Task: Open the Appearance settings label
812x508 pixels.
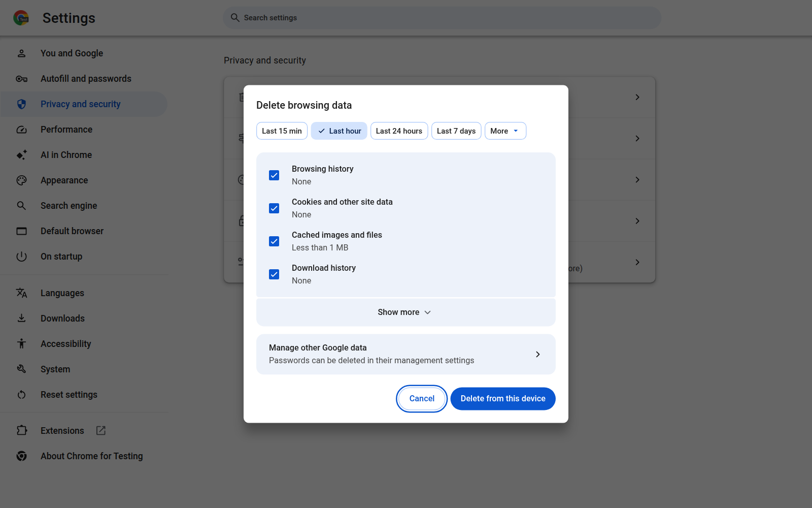Action: 64,180
